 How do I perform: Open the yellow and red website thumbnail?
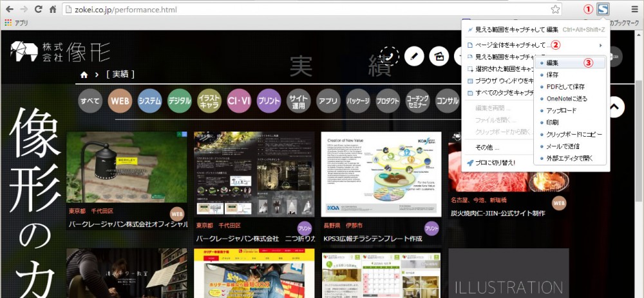pos(254,273)
